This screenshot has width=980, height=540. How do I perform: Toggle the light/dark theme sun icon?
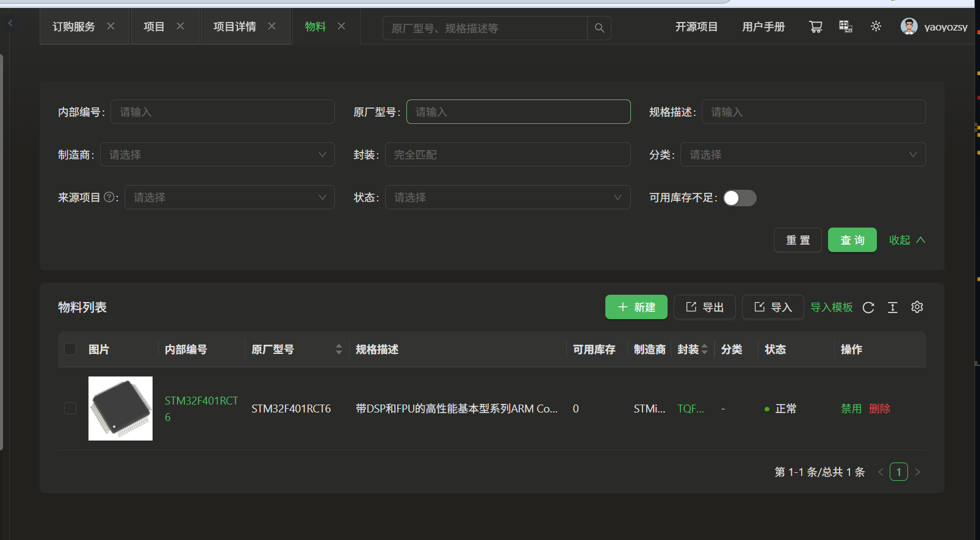876,27
